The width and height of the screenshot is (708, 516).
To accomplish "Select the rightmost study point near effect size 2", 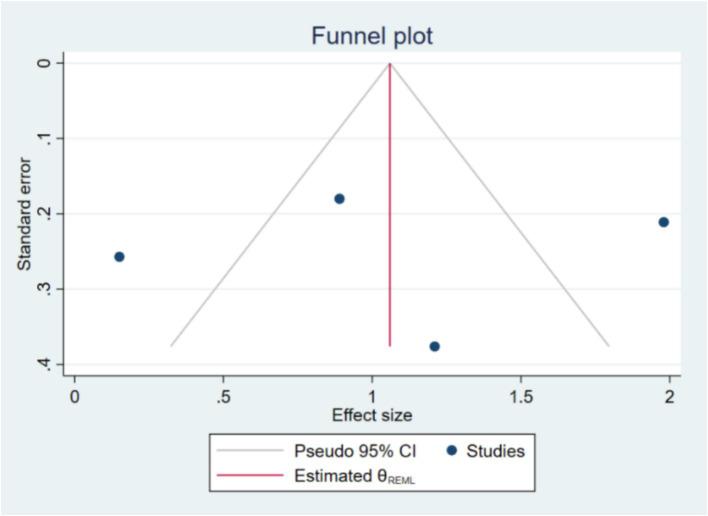I will tap(663, 222).
